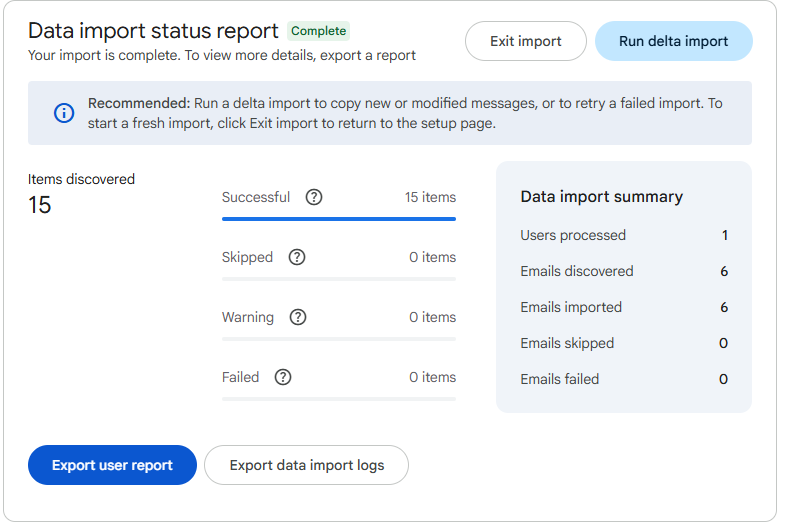Click the 'Emails skipped' row label

pos(567,343)
